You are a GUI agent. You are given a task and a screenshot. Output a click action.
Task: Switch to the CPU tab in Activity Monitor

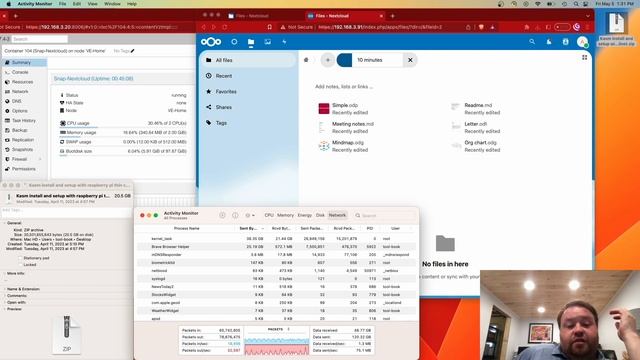tap(269, 215)
